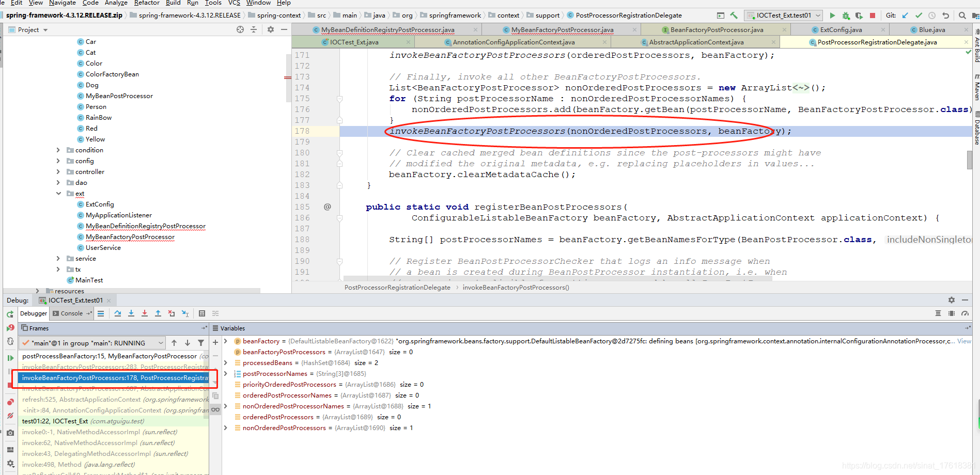Run to Cursor in the debugger toolbar
Screen dimensions: 980x475
click(185, 313)
